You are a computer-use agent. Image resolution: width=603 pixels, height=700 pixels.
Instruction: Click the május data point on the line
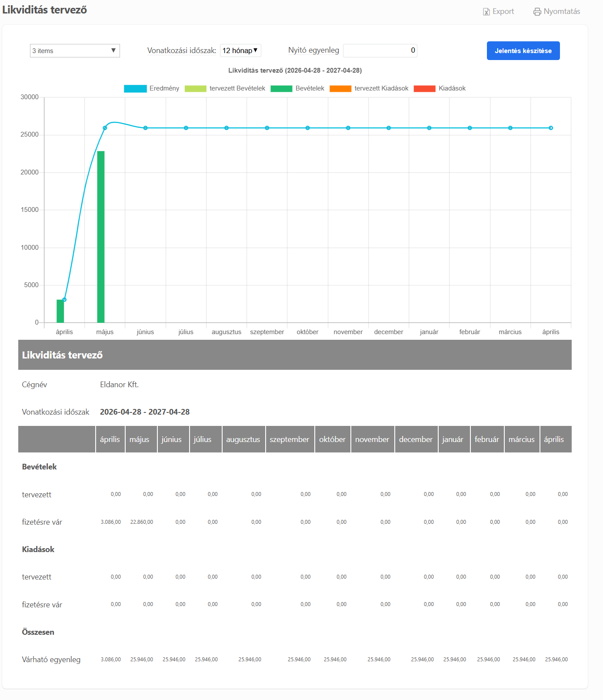105,128
